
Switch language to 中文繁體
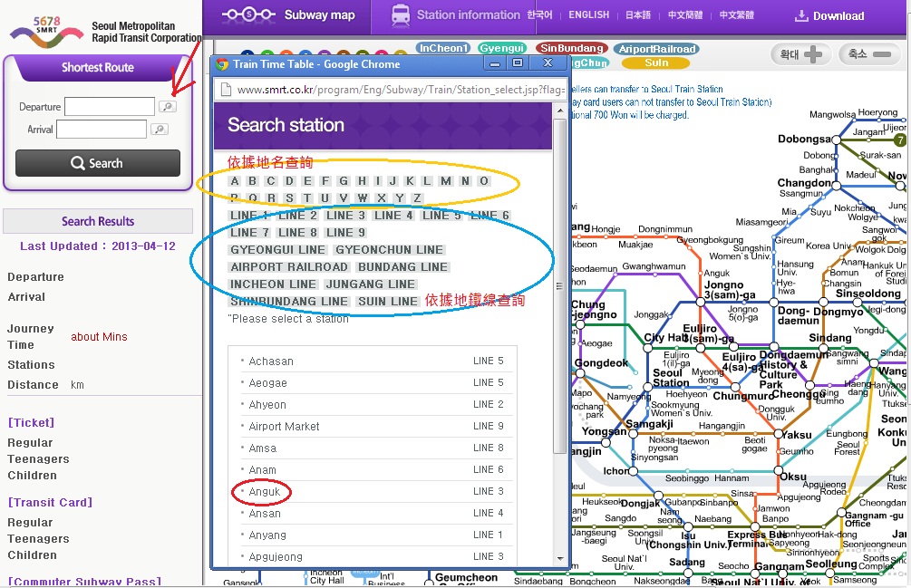pyautogui.click(x=737, y=15)
